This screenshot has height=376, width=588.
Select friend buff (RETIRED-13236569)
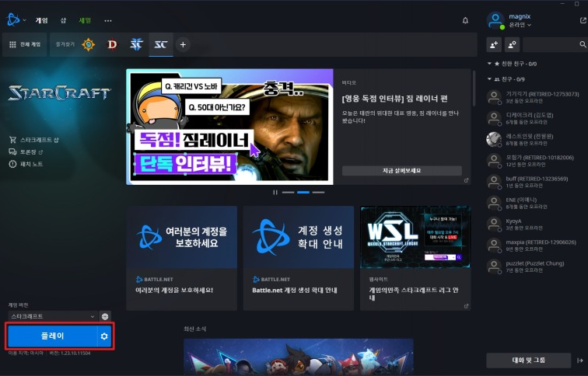pos(533,182)
